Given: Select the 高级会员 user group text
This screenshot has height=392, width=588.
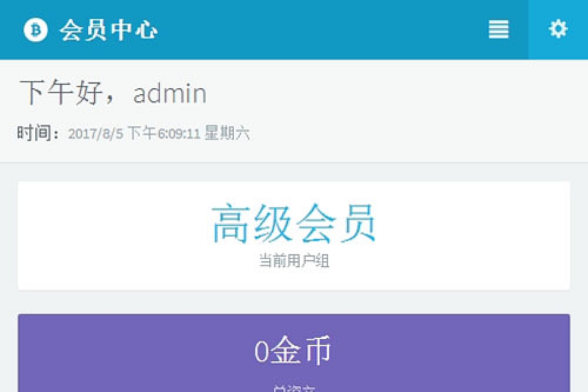Looking at the screenshot, I should pyautogui.click(x=293, y=223).
